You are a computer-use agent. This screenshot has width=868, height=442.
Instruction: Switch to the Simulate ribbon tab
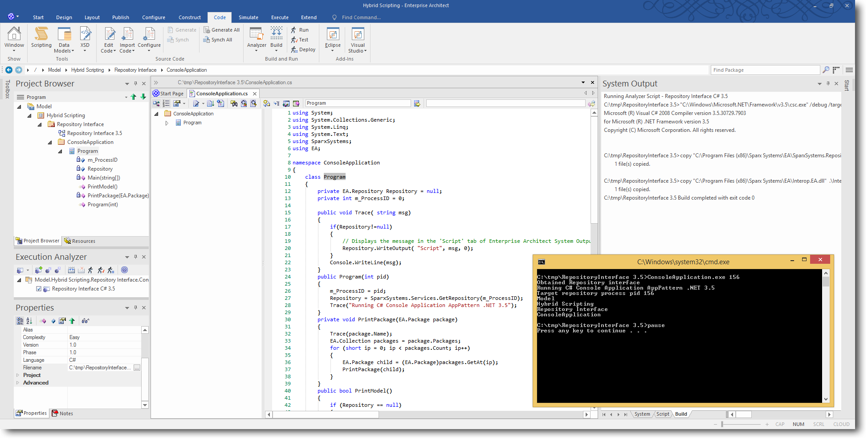point(248,17)
